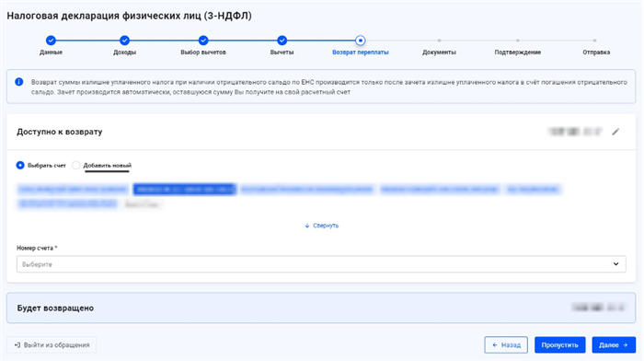
Task: Go to the 'Данные' step
Action: pyautogui.click(x=51, y=41)
